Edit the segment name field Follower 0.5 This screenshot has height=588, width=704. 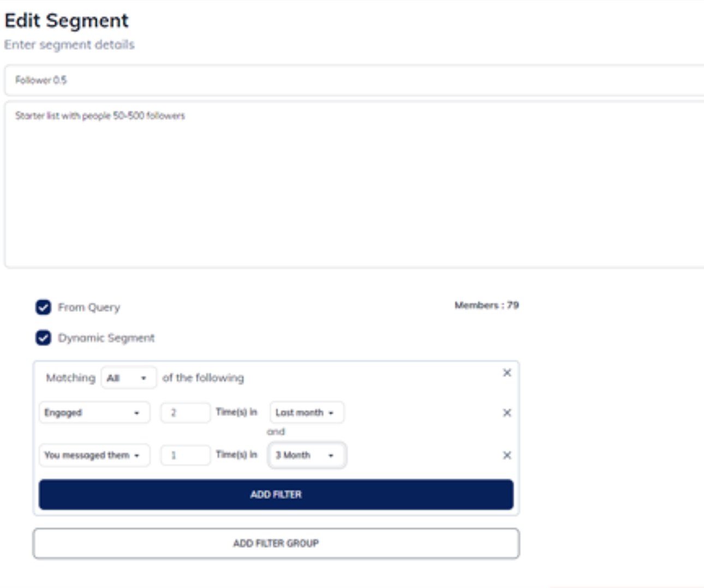(x=354, y=80)
